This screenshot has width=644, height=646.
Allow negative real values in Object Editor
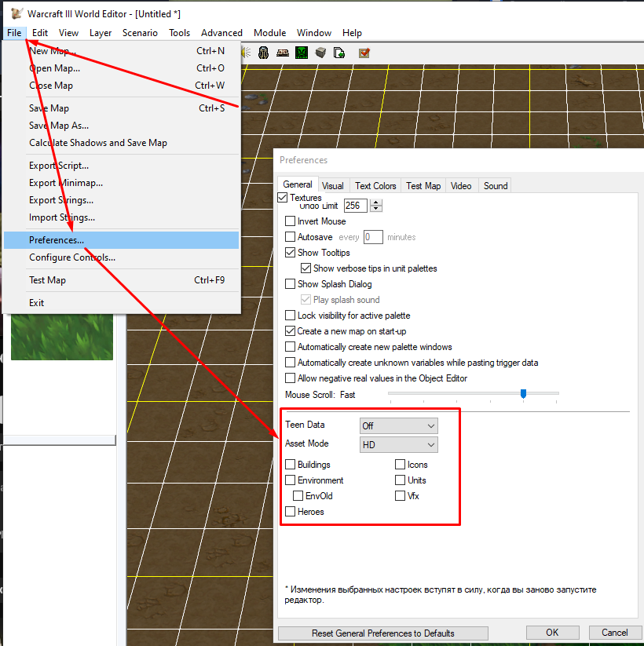click(291, 378)
